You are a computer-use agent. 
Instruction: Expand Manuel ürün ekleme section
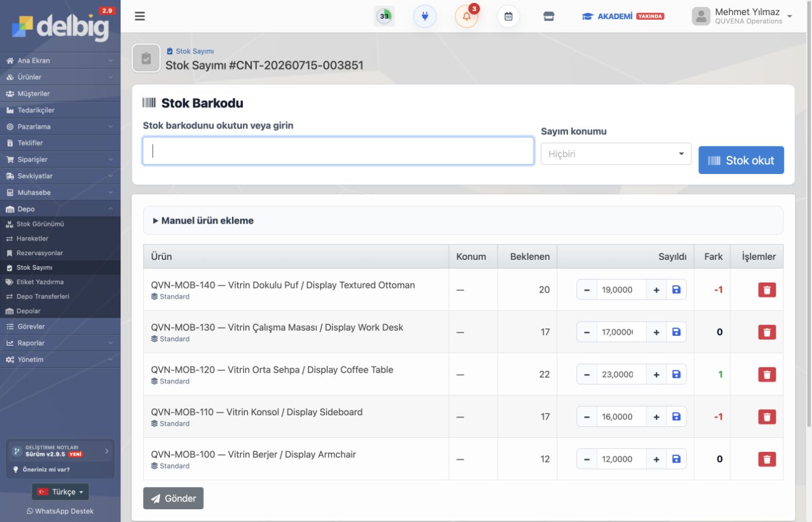[203, 221]
